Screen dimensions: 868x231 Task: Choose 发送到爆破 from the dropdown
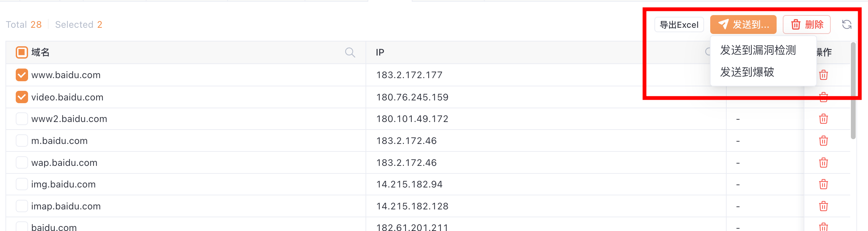(747, 72)
